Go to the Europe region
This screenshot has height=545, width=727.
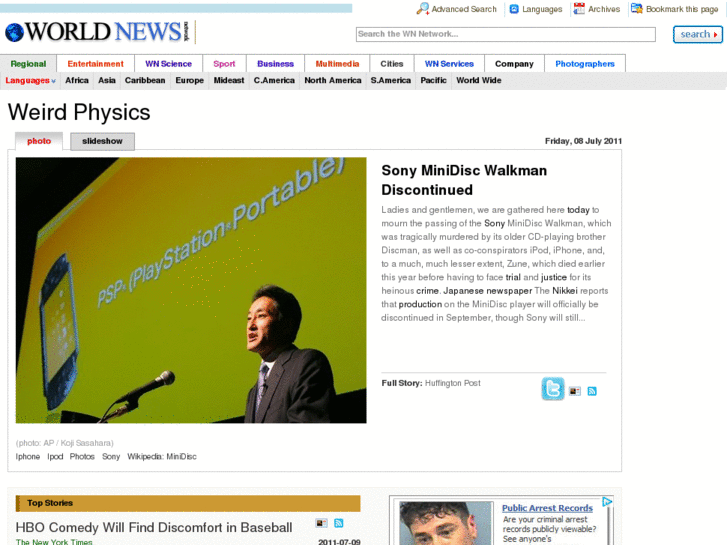coord(190,81)
